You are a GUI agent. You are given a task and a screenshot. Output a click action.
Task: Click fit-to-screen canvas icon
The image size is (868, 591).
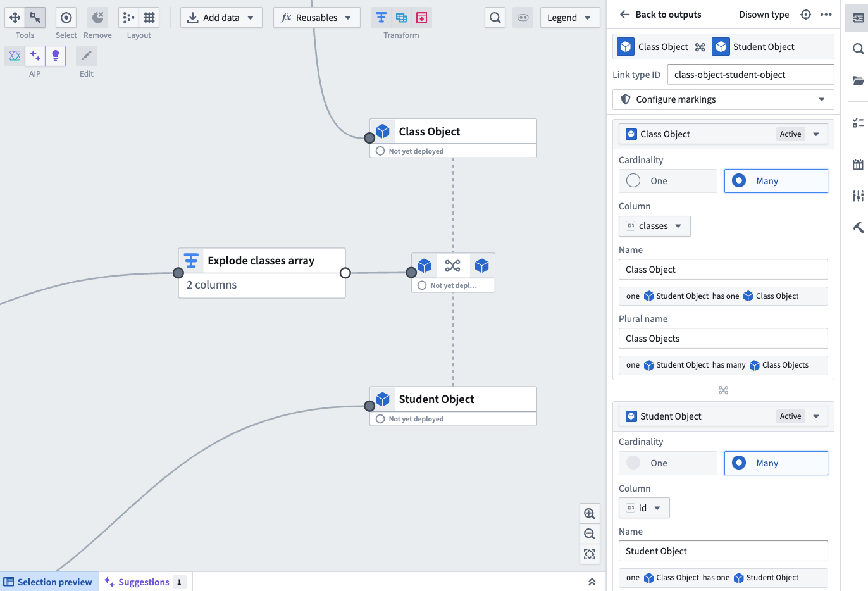pos(590,554)
